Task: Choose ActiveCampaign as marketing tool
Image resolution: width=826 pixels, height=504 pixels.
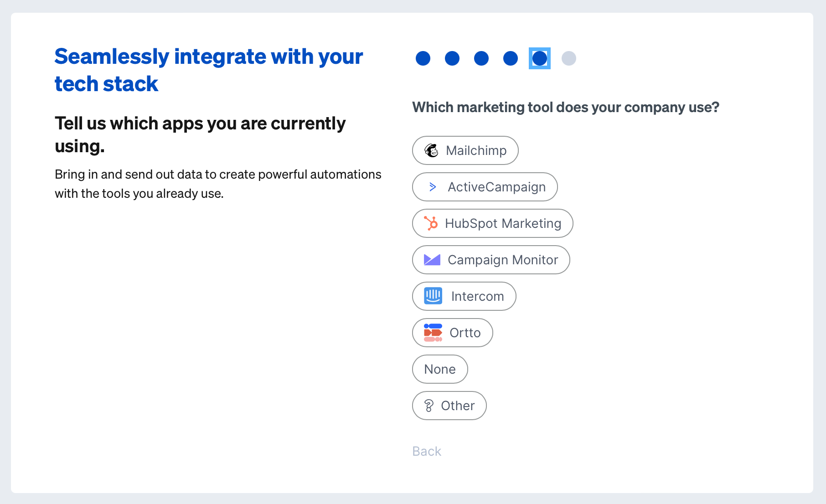Action: [496, 187]
